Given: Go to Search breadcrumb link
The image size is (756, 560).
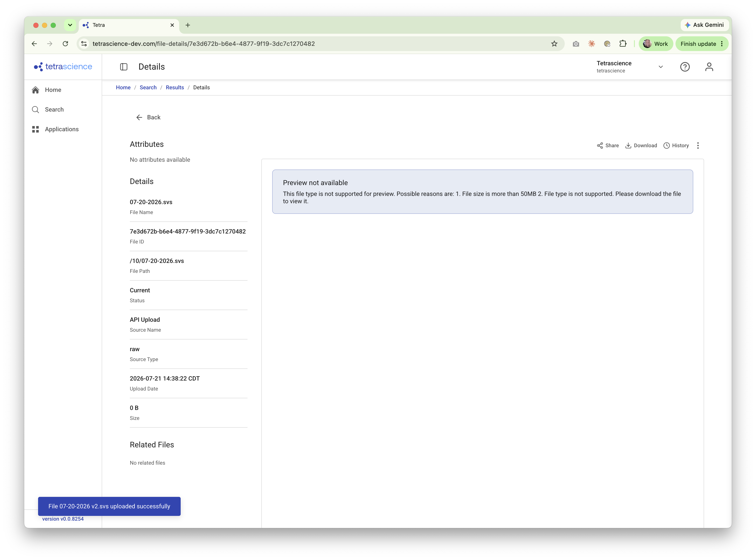Looking at the screenshot, I should click(148, 87).
